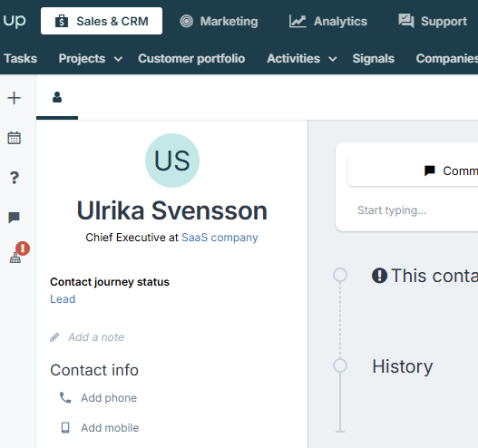Open the SaaS company link
The height and width of the screenshot is (448, 478).
tap(219, 238)
